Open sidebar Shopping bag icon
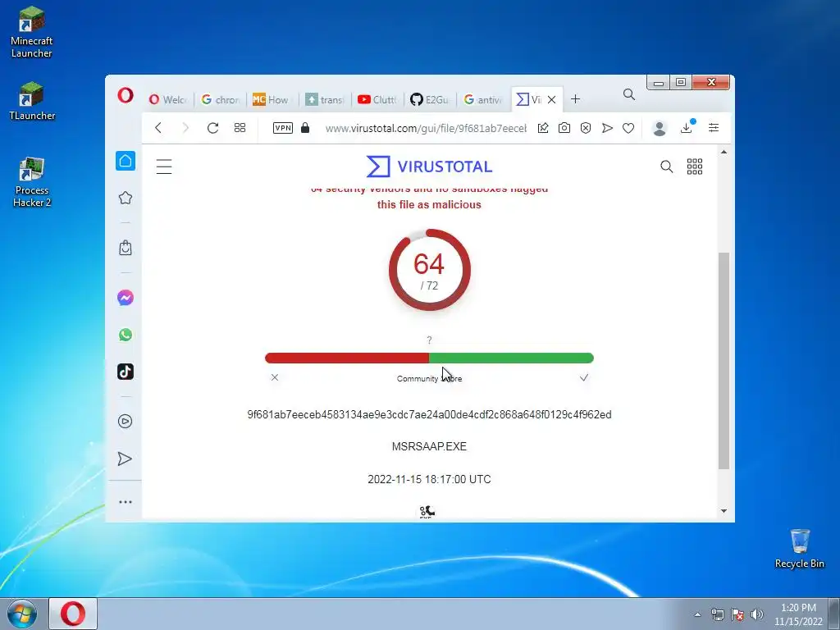 126,248
